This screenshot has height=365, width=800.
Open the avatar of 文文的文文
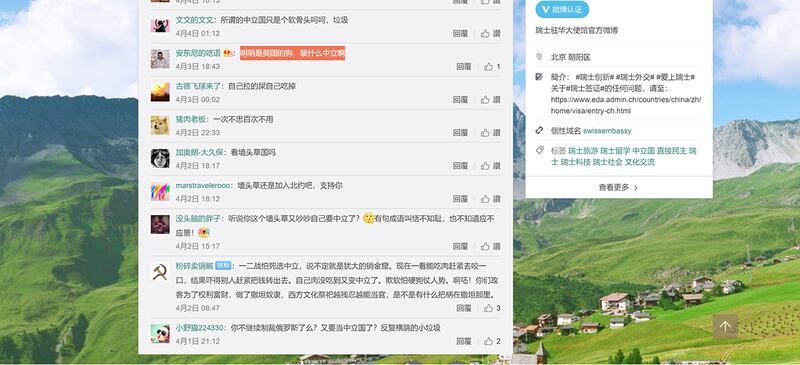point(160,26)
